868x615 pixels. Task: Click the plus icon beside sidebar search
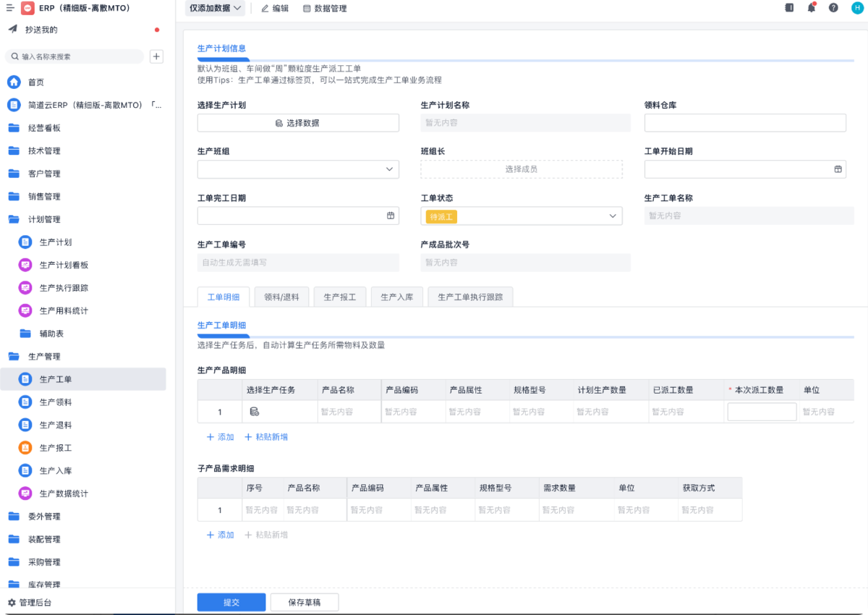(x=156, y=56)
